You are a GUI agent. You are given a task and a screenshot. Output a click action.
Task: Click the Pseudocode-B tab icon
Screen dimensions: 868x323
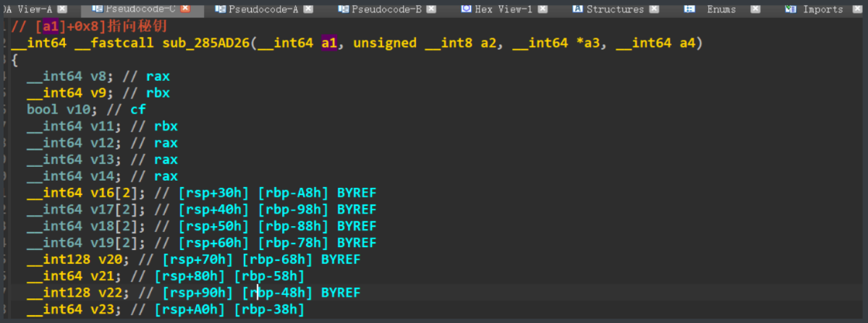coord(342,9)
